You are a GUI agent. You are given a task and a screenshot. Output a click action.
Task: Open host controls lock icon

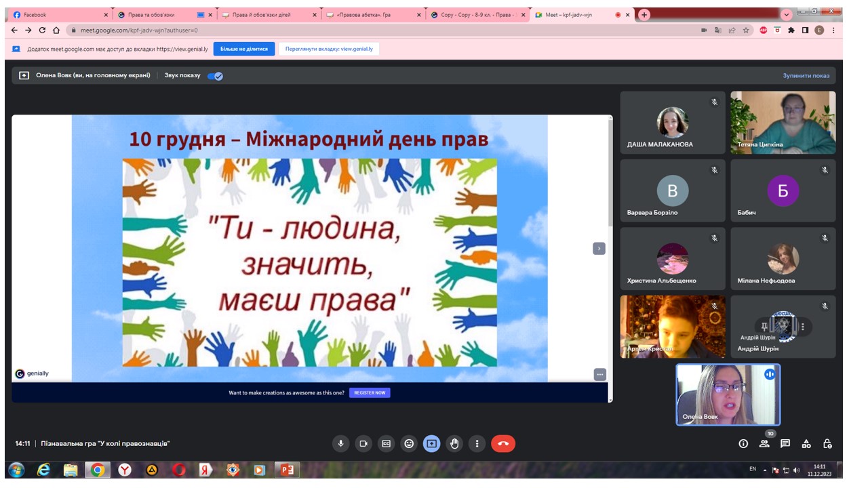pos(827,444)
